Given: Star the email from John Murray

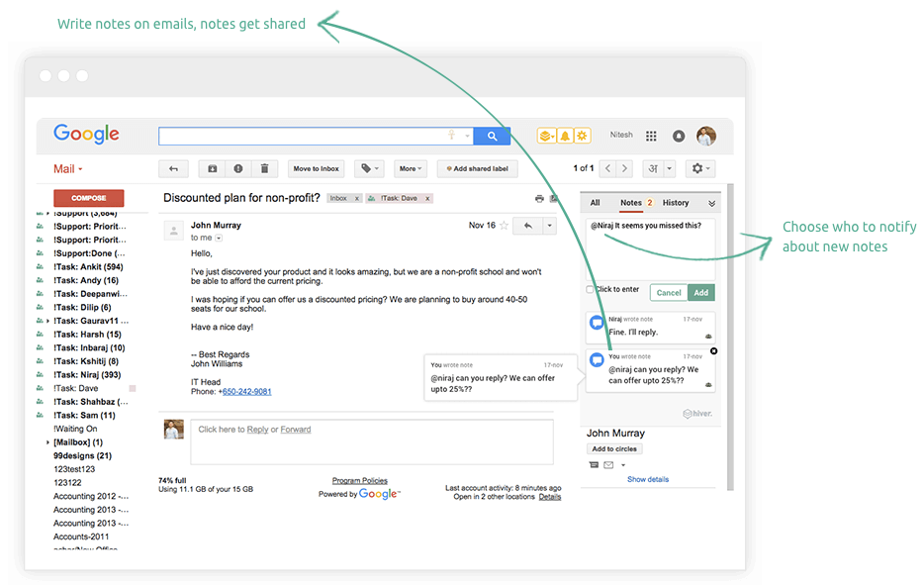Looking at the screenshot, I should [x=504, y=226].
